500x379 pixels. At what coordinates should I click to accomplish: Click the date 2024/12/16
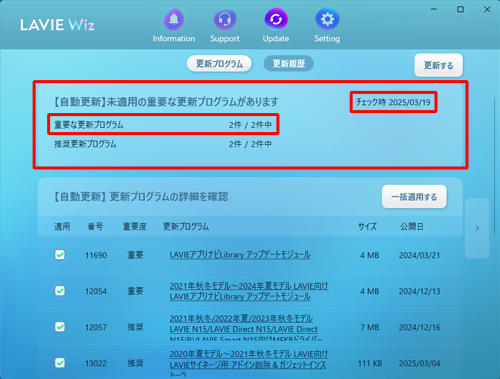(419, 327)
